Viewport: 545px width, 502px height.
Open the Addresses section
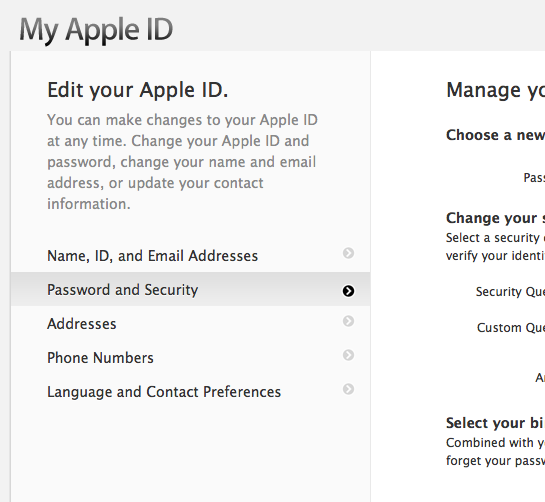pos(190,323)
